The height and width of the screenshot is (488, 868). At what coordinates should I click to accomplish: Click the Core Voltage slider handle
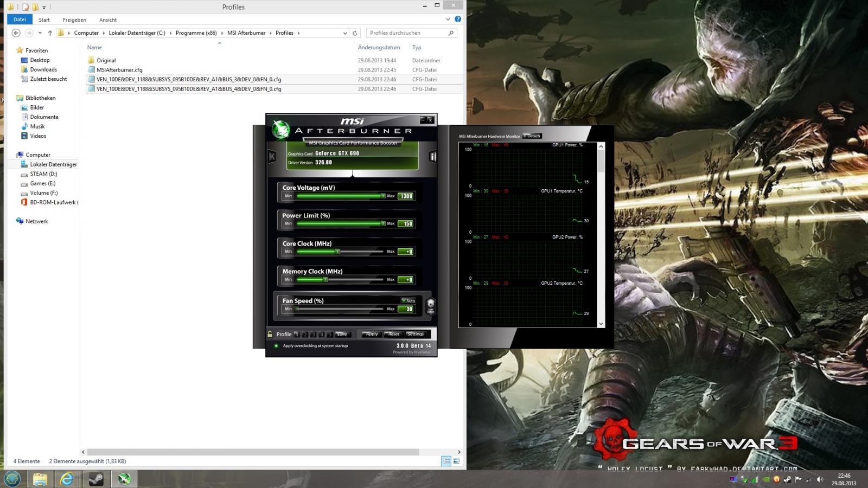click(383, 196)
